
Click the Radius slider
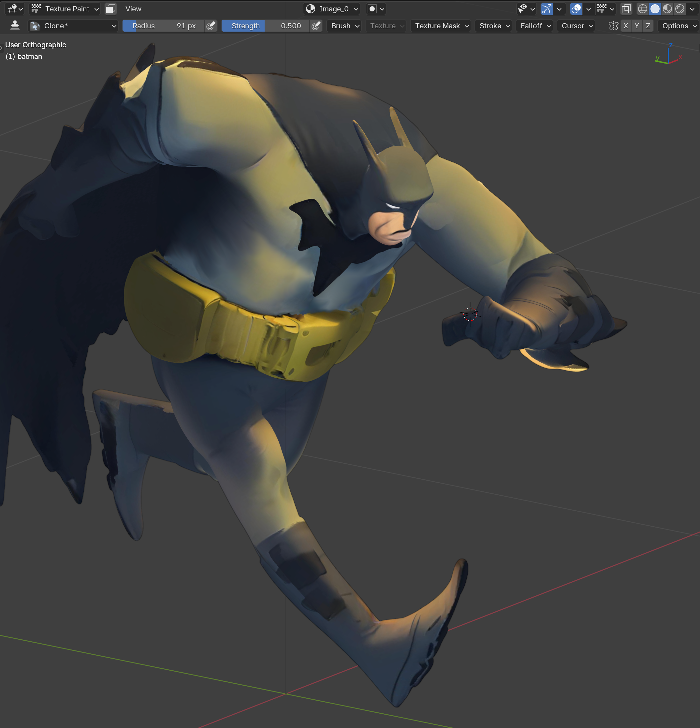tap(163, 26)
